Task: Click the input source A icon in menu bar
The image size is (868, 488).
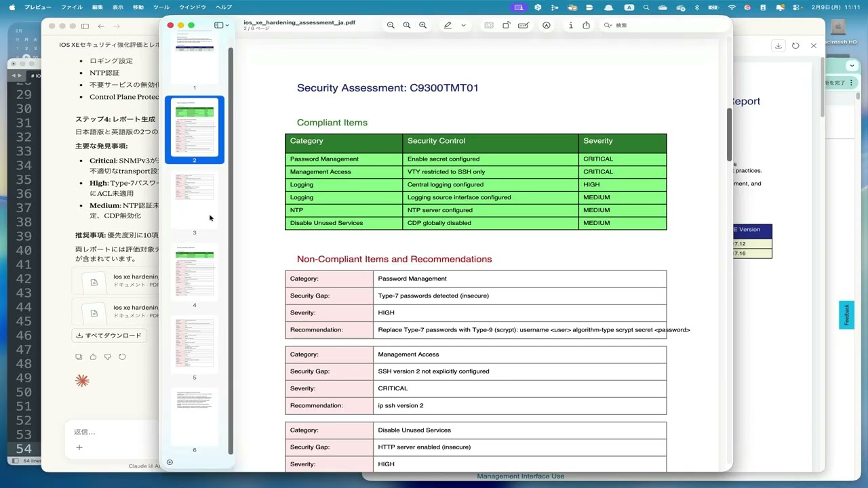Action: 629,7
